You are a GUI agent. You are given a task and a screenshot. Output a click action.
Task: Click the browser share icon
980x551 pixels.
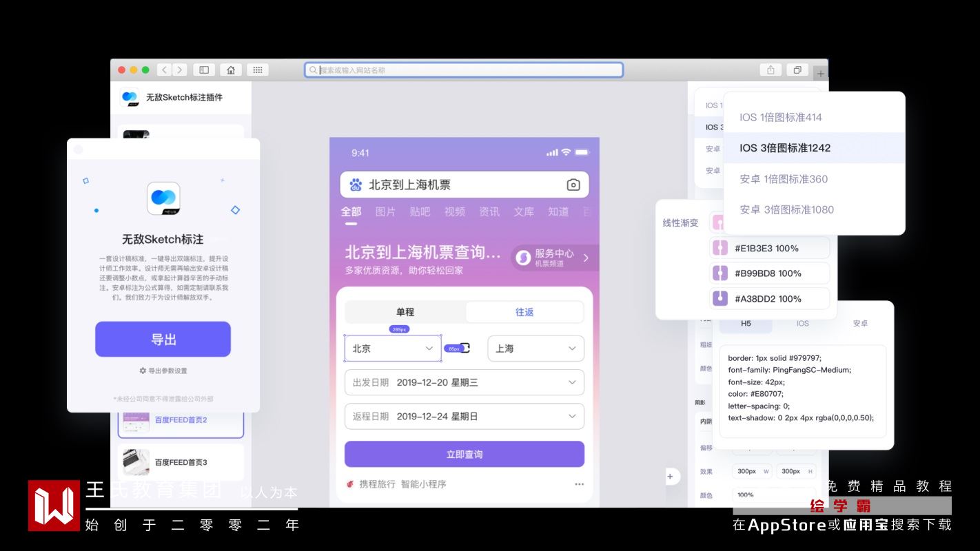[770, 70]
